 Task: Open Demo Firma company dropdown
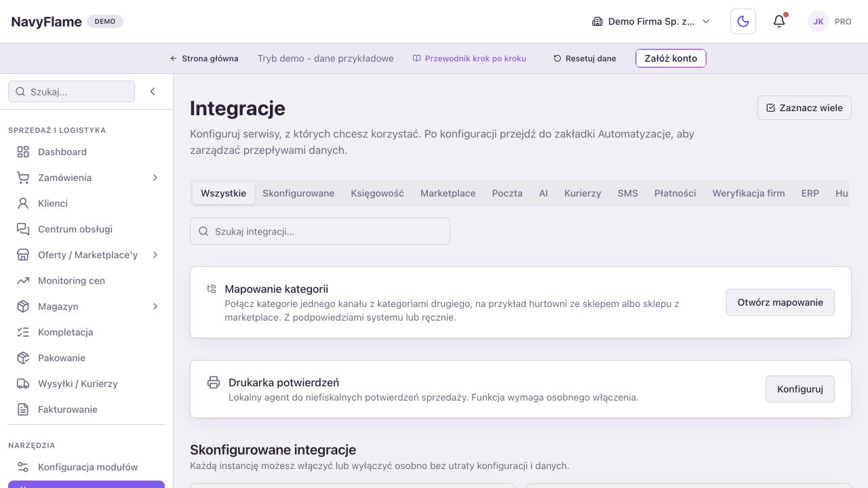click(651, 22)
